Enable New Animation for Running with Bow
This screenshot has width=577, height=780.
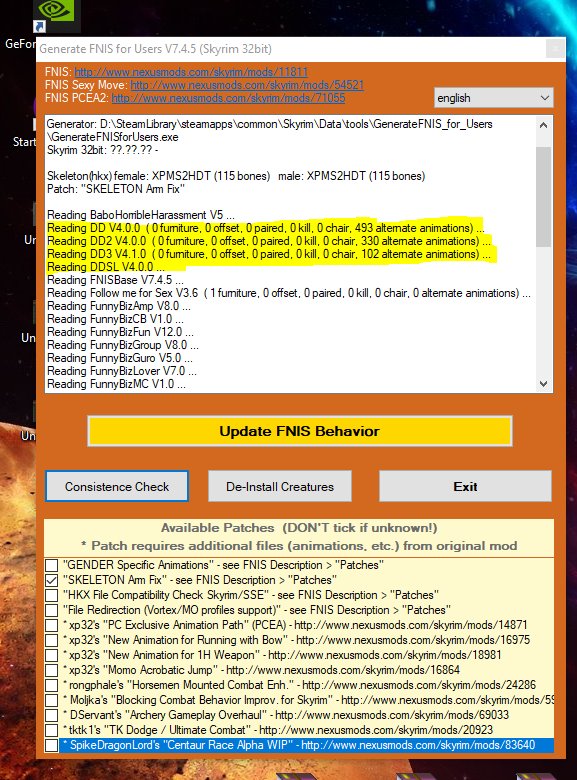pos(52,640)
